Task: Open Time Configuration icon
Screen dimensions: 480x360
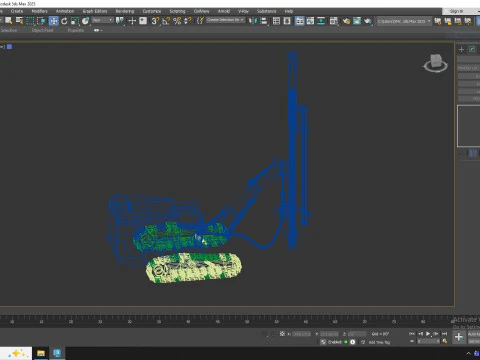Action: pos(445,341)
